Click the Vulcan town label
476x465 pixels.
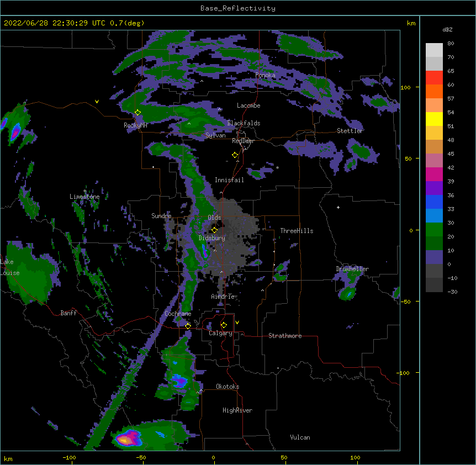click(x=300, y=437)
